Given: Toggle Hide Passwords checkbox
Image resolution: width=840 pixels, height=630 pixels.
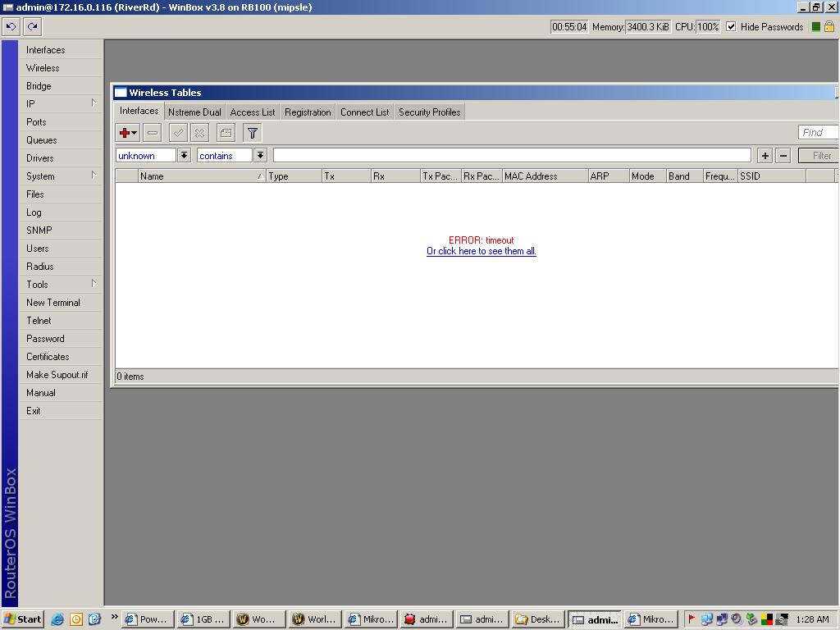Looking at the screenshot, I should coord(731,26).
